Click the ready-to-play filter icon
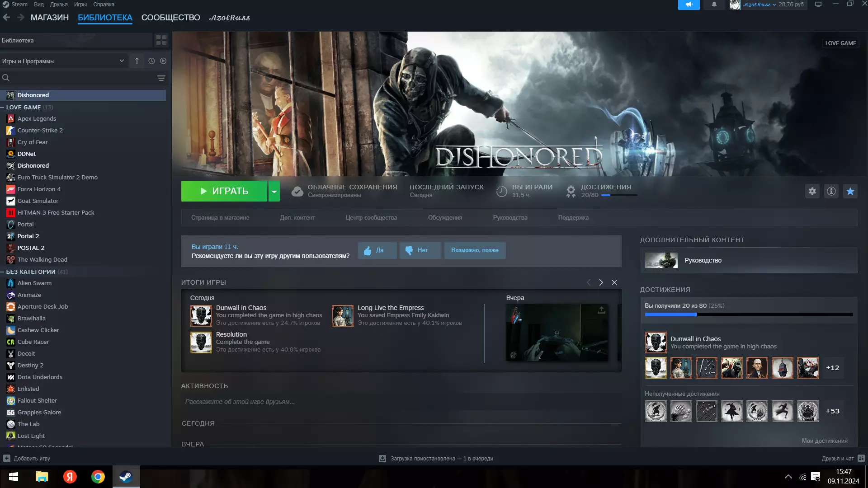This screenshot has height=488, width=868. 163,61
